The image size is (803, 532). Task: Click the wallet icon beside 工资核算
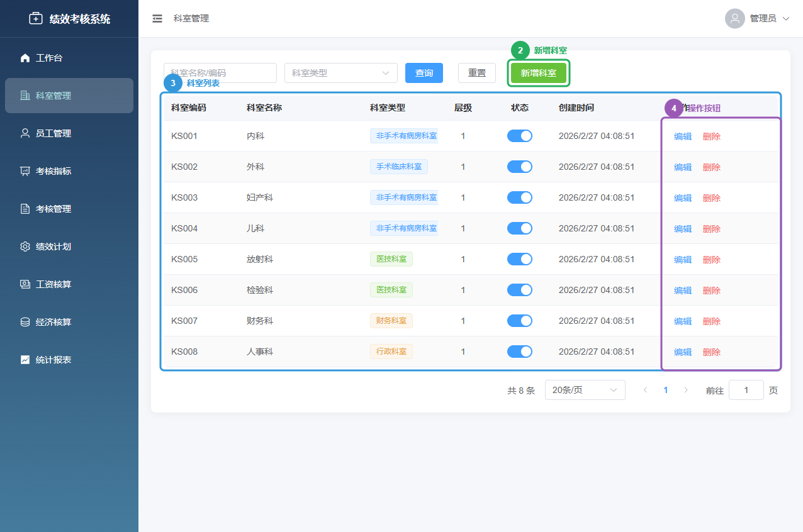click(25, 284)
